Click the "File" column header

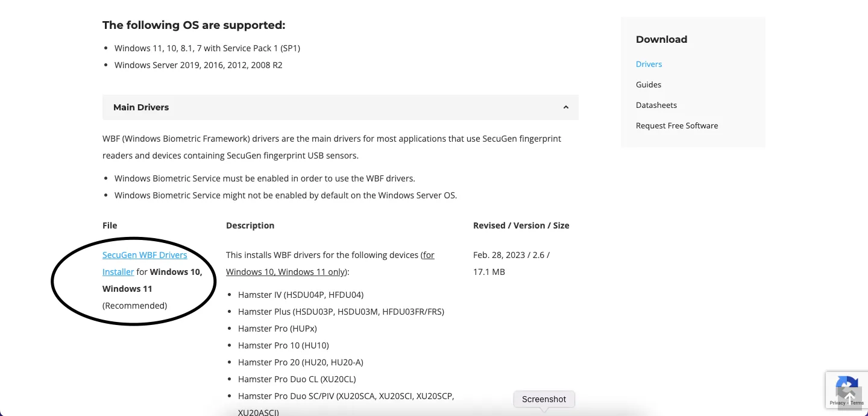(x=110, y=225)
